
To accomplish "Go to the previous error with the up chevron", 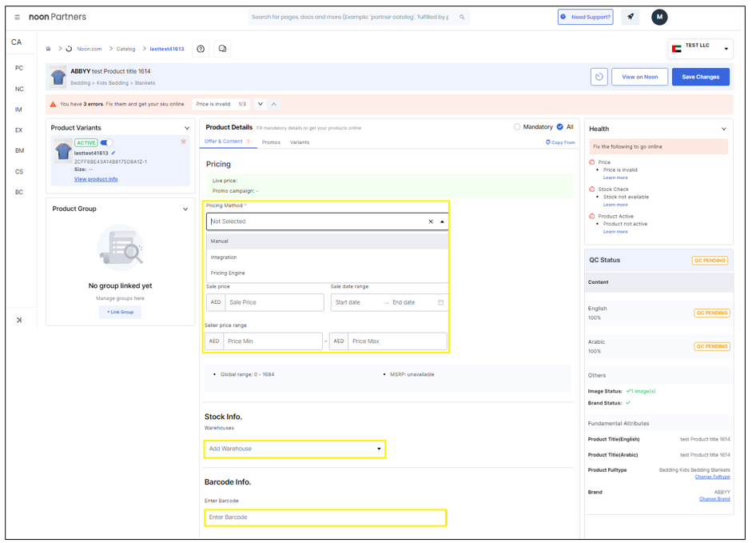I will (274, 104).
